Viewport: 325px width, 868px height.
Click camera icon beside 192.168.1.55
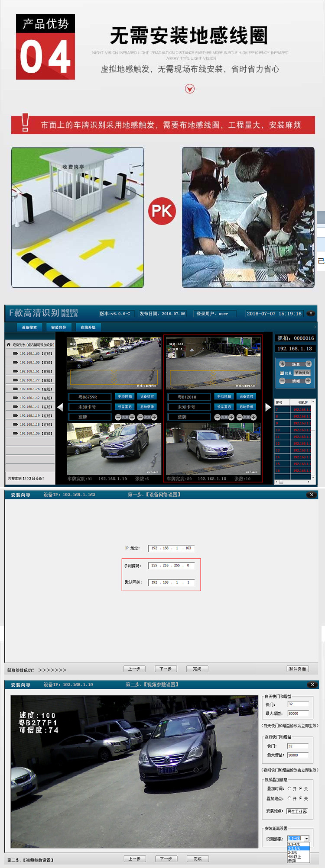[16, 363]
